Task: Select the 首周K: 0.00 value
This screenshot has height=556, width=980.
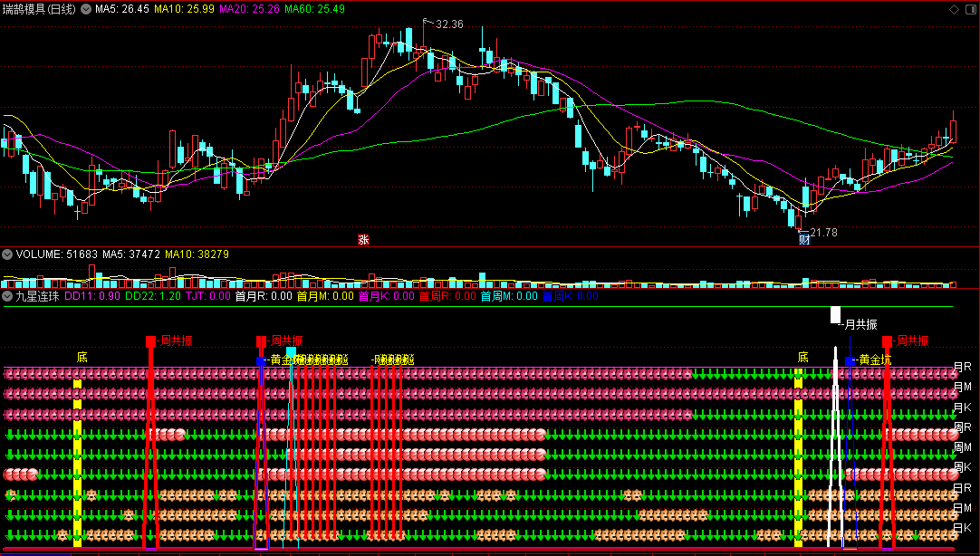Action: click(570, 296)
